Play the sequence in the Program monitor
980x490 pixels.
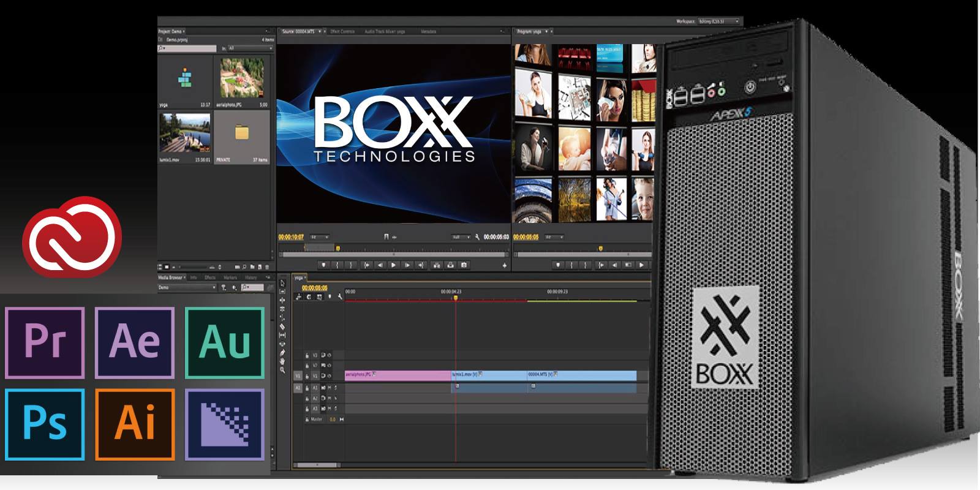coord(641,265)
